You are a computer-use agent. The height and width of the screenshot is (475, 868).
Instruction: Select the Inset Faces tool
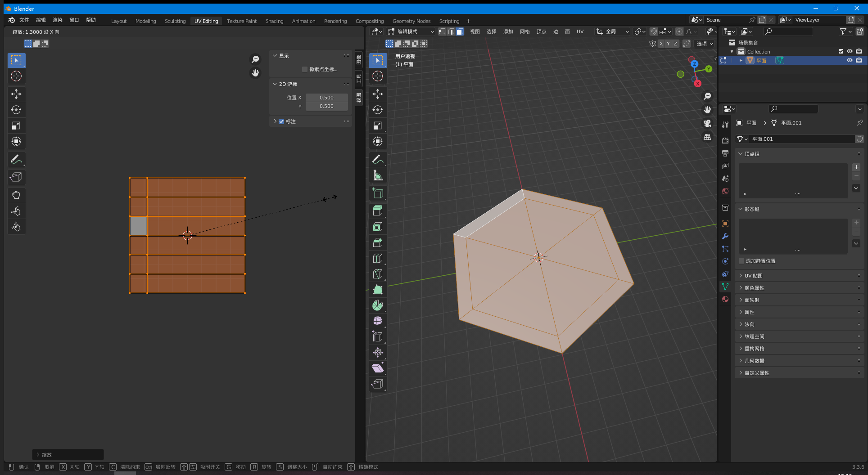point(378,227)
